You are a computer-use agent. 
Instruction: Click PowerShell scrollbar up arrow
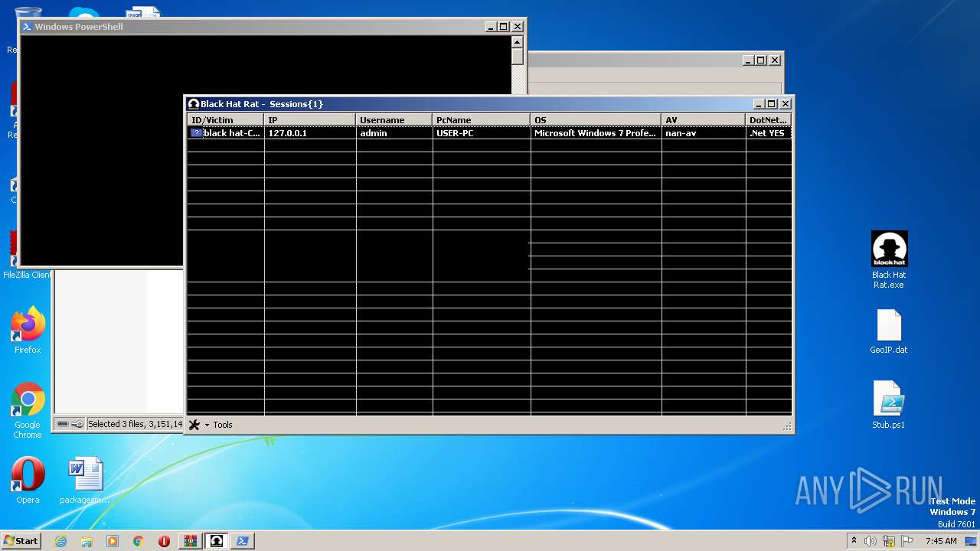[518, 42]
